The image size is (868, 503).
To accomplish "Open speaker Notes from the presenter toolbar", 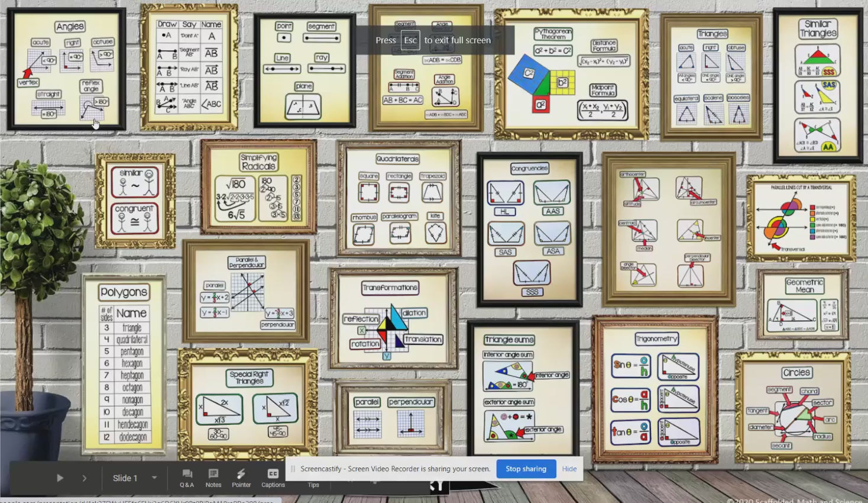I will [213, 478].
